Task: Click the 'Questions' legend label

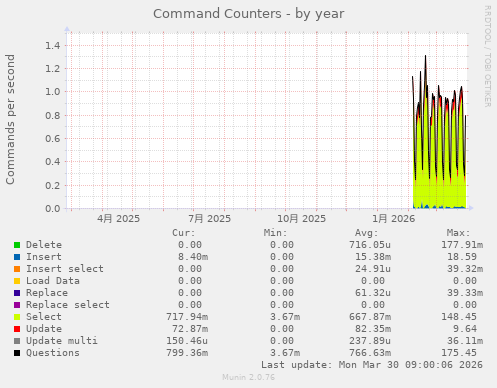Action: click(53, 353)
